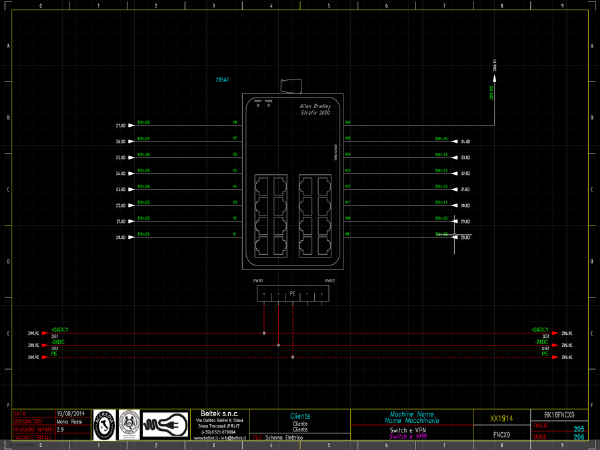Select the Eth-08 wire label
Viewport: 600px width, 450px height.
tap(143, 122)
